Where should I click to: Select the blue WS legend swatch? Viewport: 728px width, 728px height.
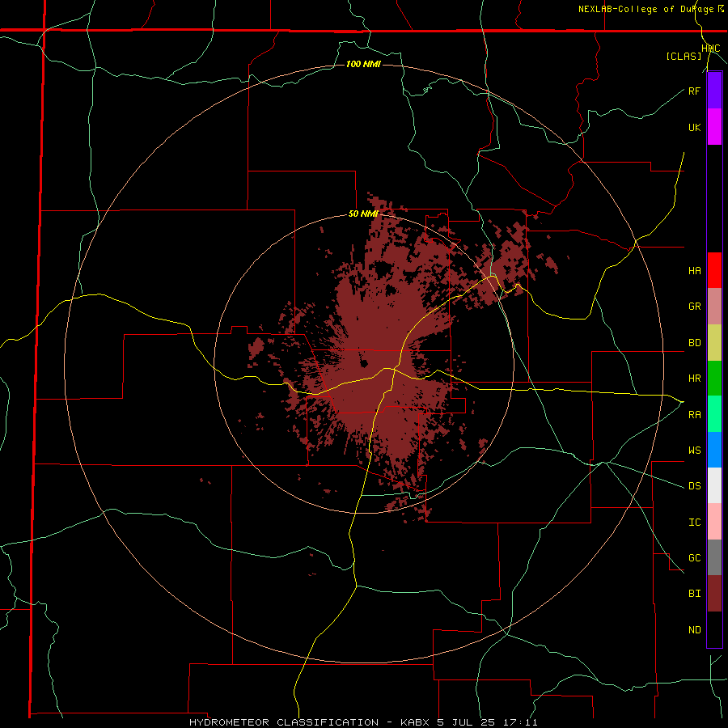714,450
